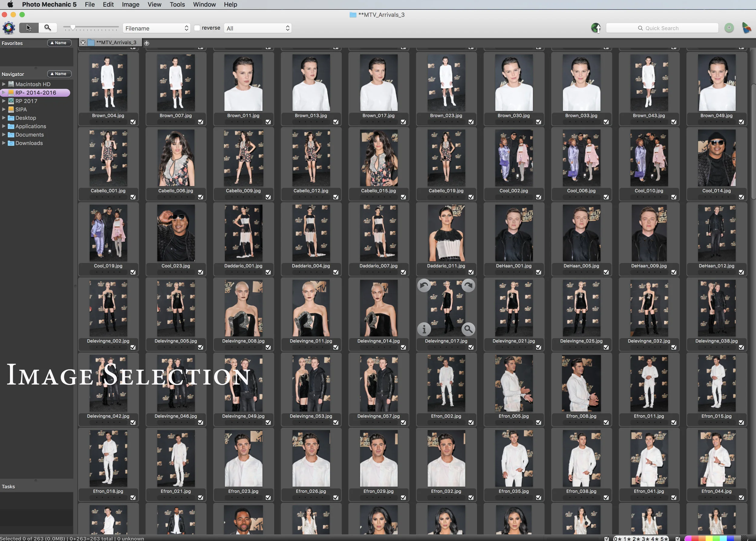Untag Cabello_006.jpg checkbox
Image resolution: width=756 pixels, height=541 pixels.
coord(200,197)
